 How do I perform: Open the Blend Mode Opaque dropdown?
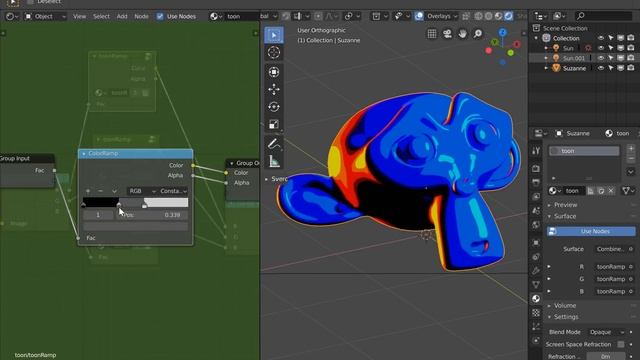[x=606, y=332]
